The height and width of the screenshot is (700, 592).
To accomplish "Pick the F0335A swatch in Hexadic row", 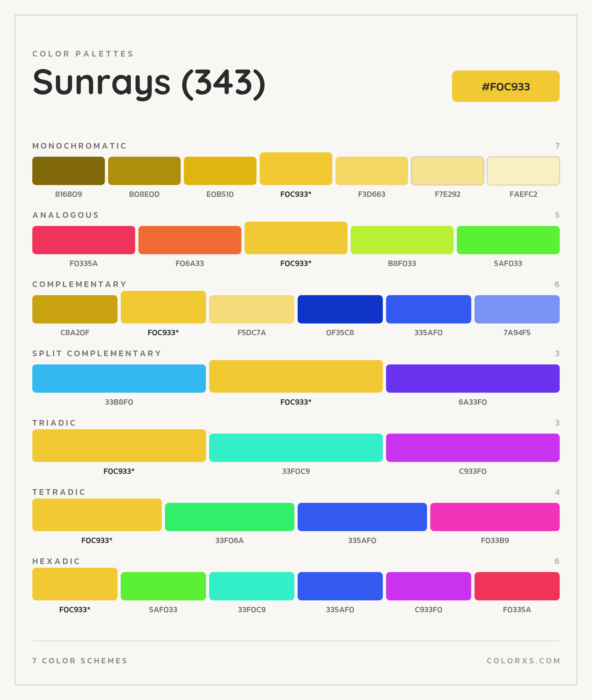I will pyautogui.click(x=517, y=586).
